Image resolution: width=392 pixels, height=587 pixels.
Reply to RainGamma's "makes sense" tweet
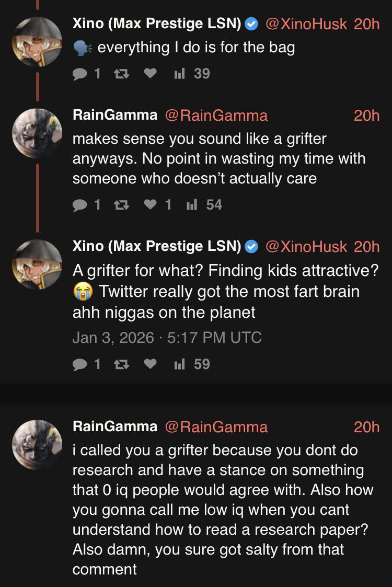(x=80, y=205)
